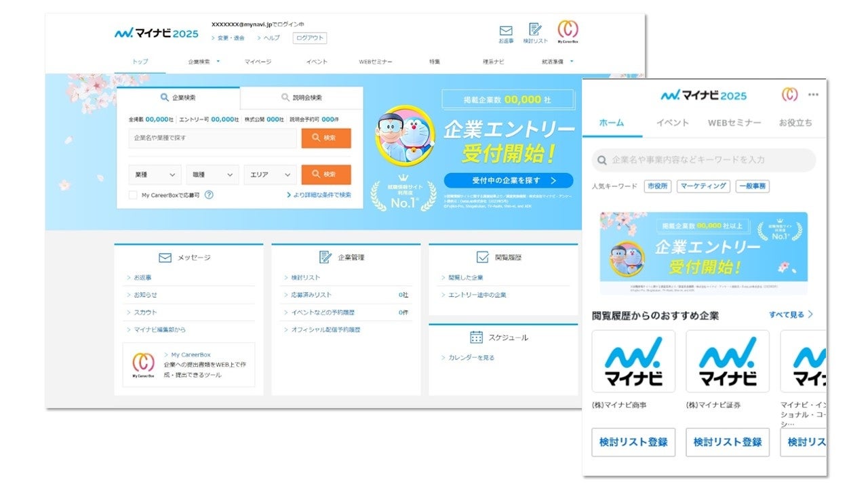Open 理系ナビ in the desktop navigation

coord(493,62)
